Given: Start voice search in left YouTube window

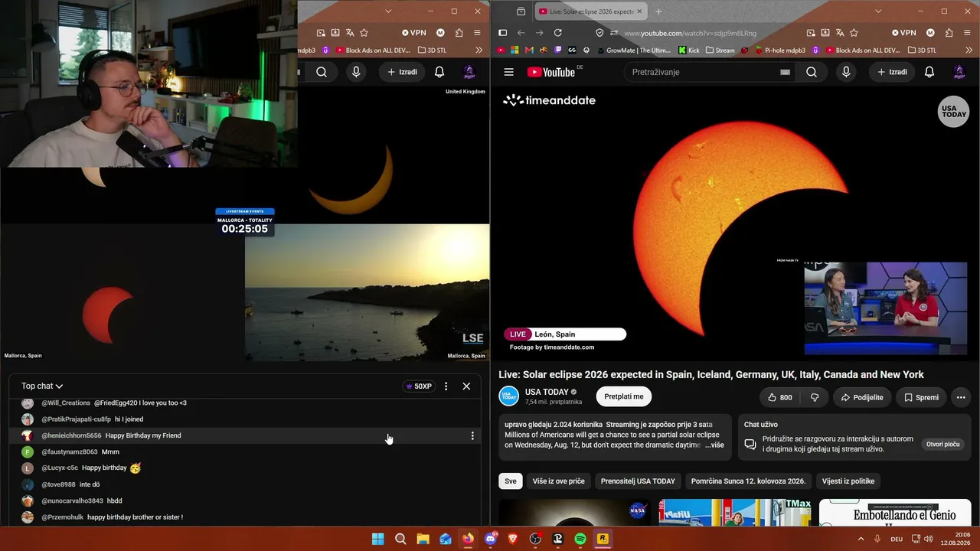Looking at the screenshot, I should [x=356, y=72].
